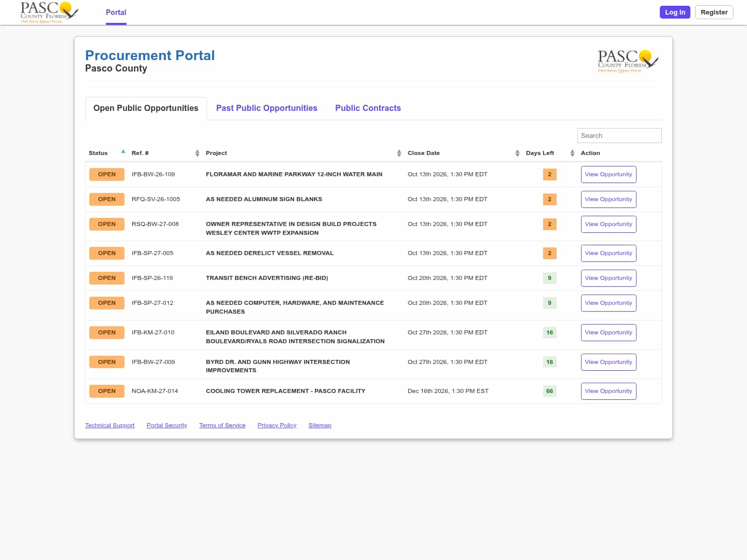Click the Days Left column header text
Screen dimensions: 747x560
540,153
